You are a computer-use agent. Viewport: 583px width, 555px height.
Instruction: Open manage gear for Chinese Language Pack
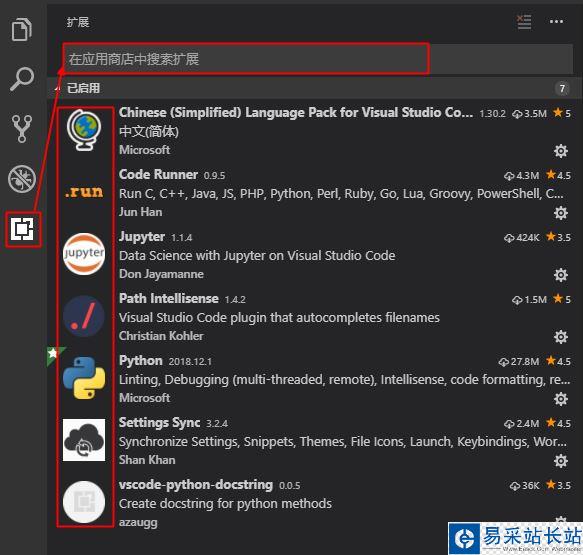(x=561, y=151)
